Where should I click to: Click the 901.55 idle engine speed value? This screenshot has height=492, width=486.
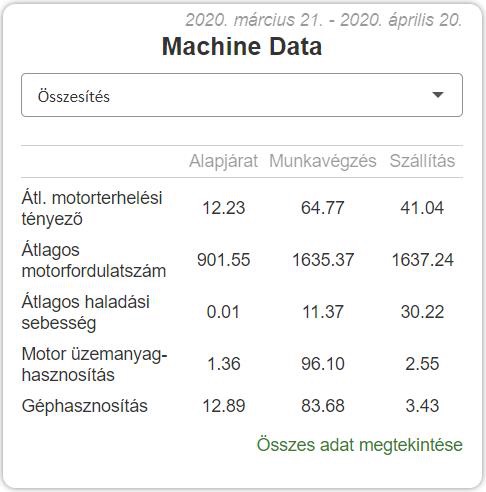point(224,260)
